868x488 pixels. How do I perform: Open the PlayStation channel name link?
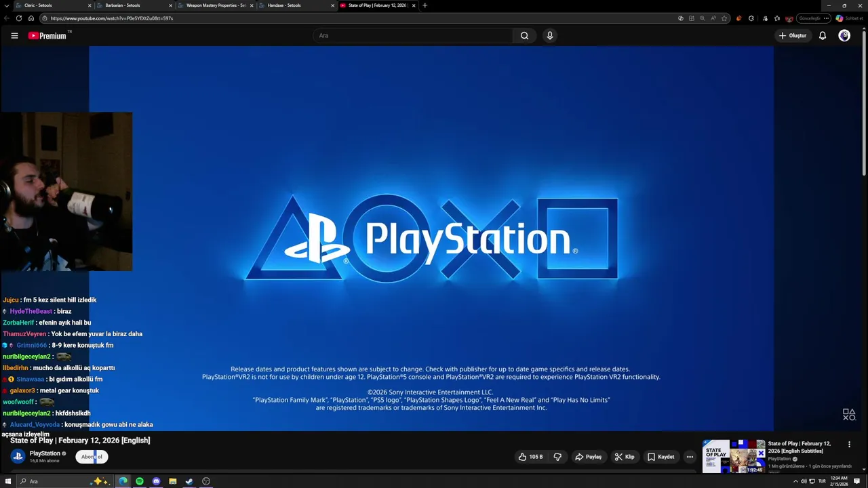pos(45,453)
